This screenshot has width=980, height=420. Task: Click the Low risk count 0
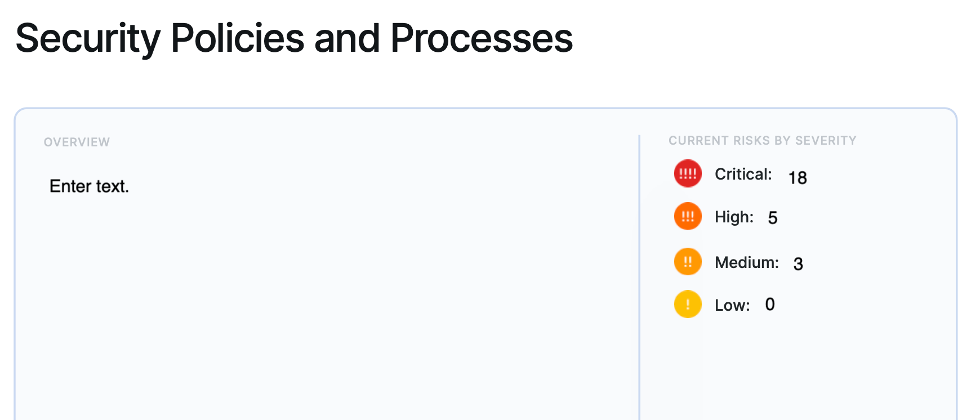click(x=770, y=305)
